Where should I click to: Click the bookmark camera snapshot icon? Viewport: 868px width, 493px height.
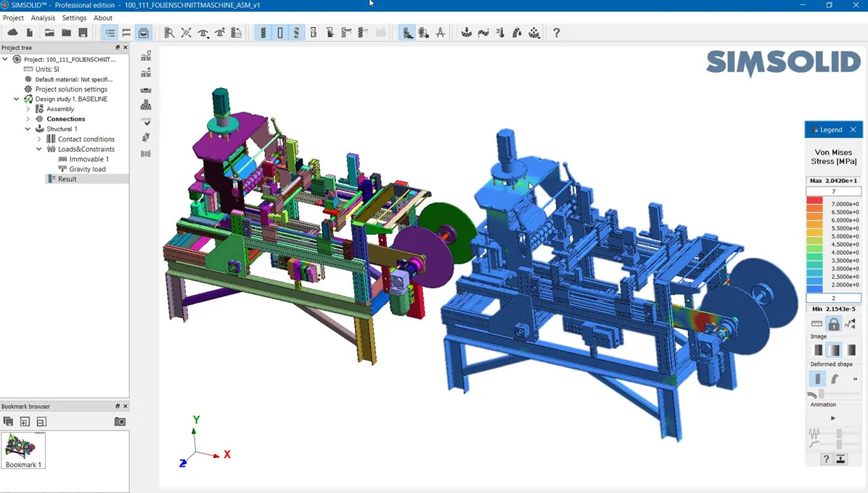pos(120,422)
